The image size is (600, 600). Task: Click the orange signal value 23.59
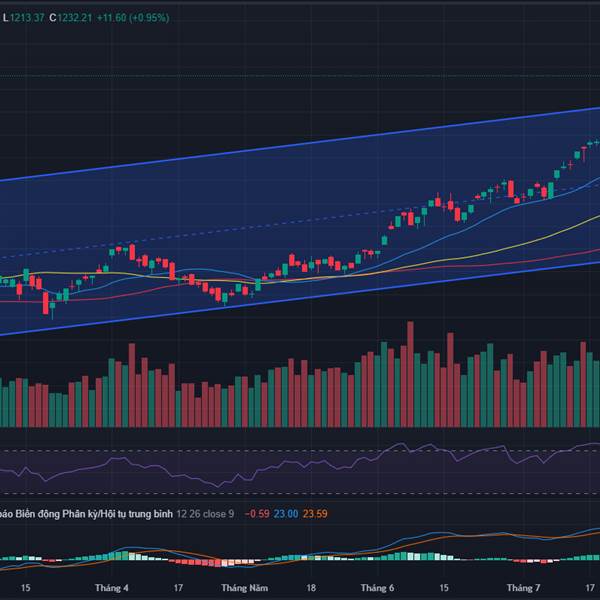tap(315, 514)
